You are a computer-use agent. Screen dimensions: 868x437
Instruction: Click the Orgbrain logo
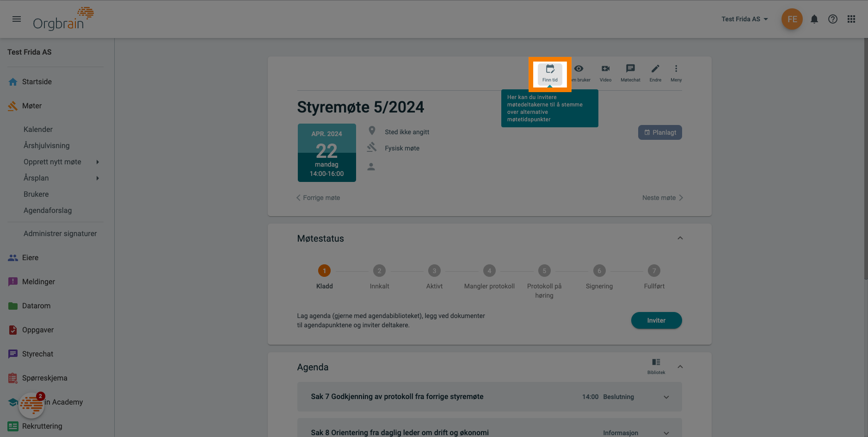(63, 19)
